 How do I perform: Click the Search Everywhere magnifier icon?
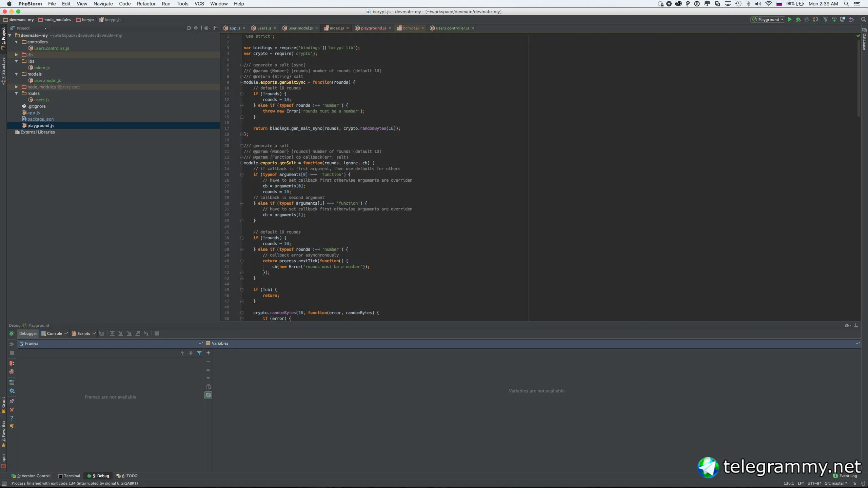pyautogui.click(x=864, y=20)
